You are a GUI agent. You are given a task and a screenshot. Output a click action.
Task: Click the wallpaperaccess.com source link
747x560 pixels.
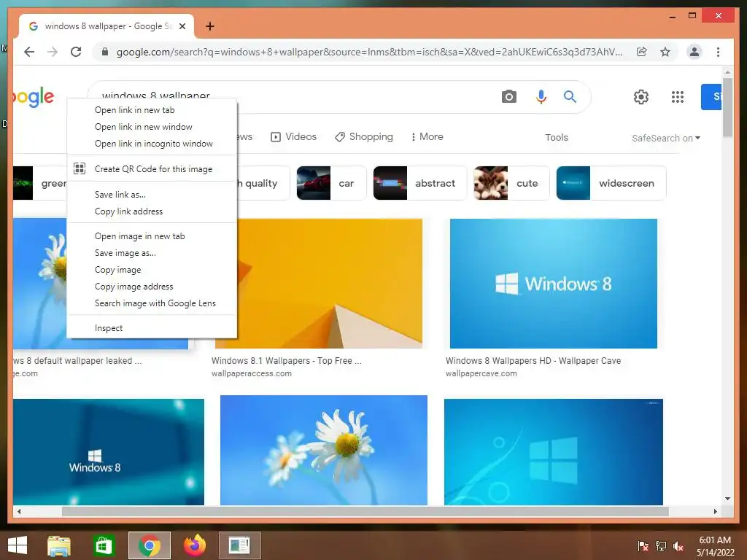pyautogui.click(x=252, y=374)
